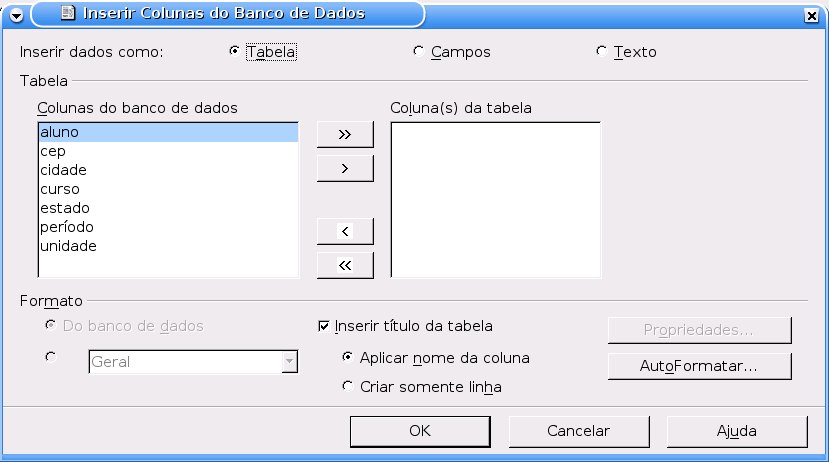Select cidade in database columns list
Viewport: 829px width, 462px height.
(x=168, y=170)
